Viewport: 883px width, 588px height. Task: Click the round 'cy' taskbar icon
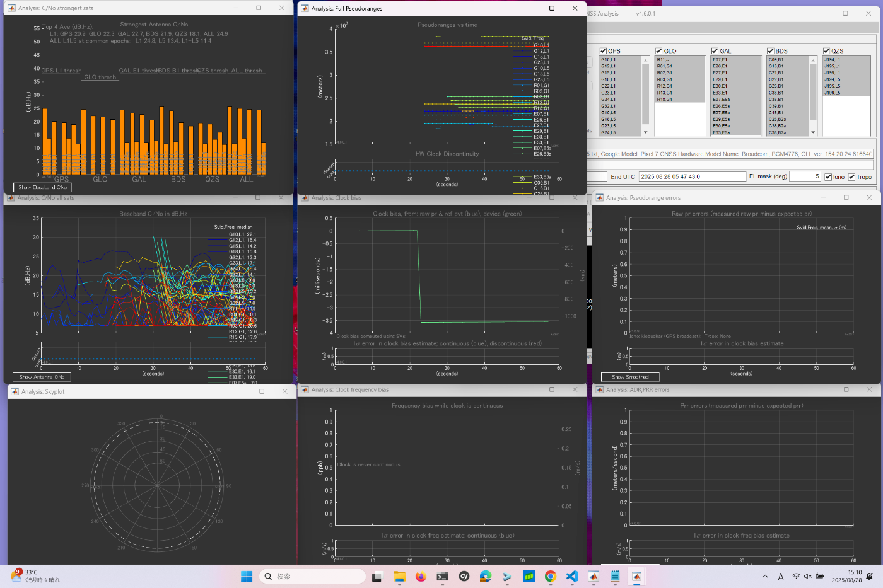point(464,576)
